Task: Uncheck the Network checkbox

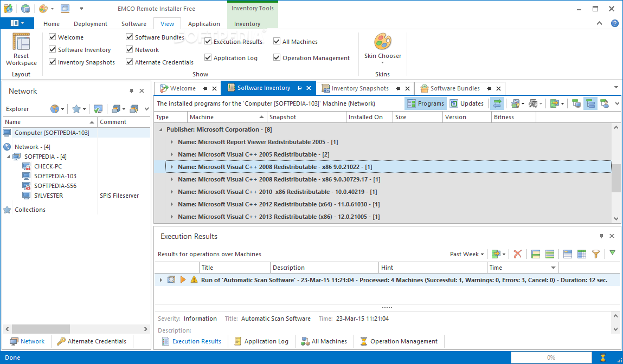Action: [x=129, y=50]
